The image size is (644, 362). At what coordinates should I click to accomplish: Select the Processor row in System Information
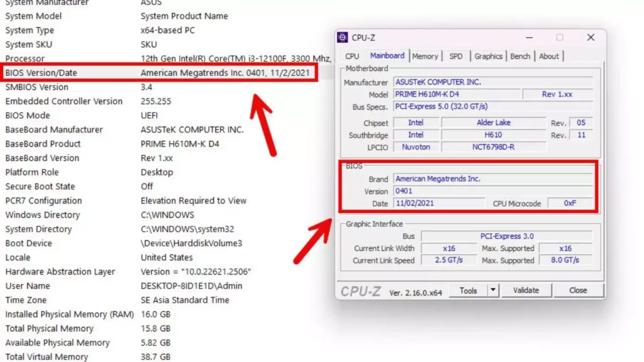point(157,58)
